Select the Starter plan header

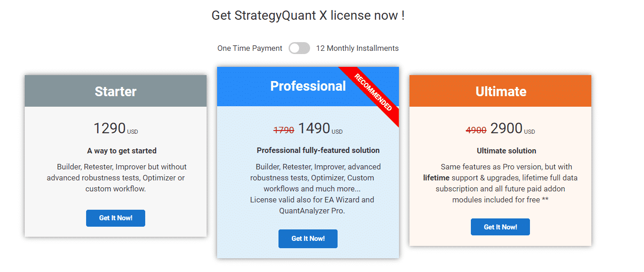tap(115, 91)
